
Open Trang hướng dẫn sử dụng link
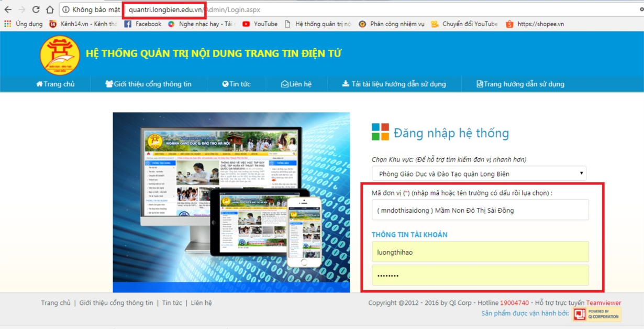pos(520,84)
